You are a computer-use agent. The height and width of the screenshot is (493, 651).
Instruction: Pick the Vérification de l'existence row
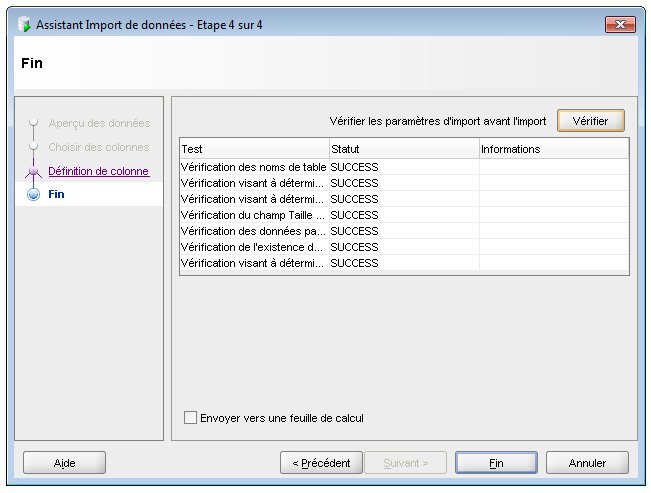pos(253,247)
